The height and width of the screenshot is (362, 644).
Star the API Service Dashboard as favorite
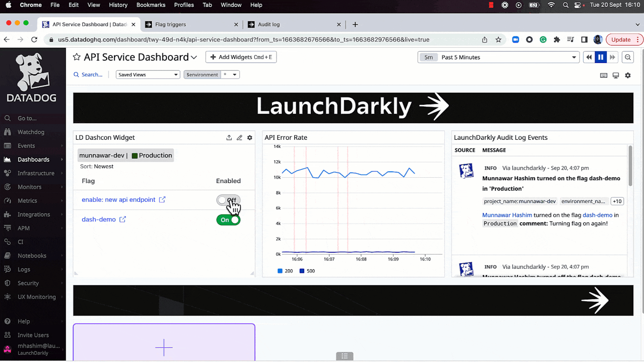click(77, 57)
